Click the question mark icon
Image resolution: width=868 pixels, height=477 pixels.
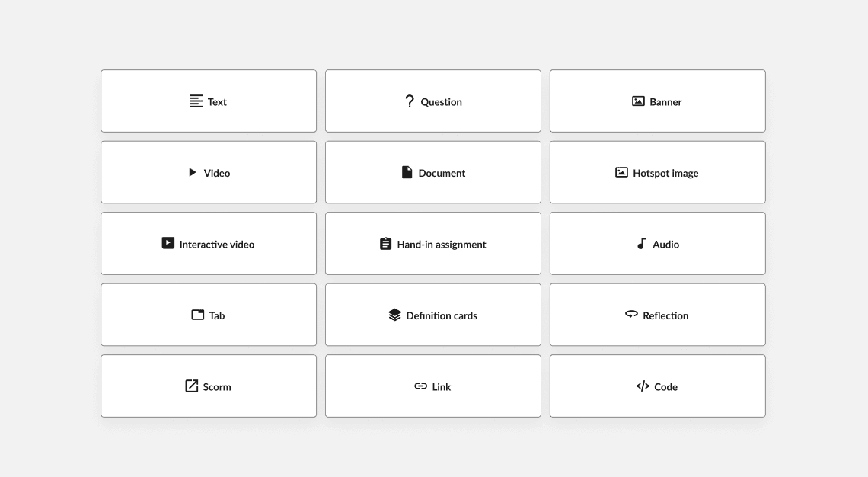click(410, 101)
